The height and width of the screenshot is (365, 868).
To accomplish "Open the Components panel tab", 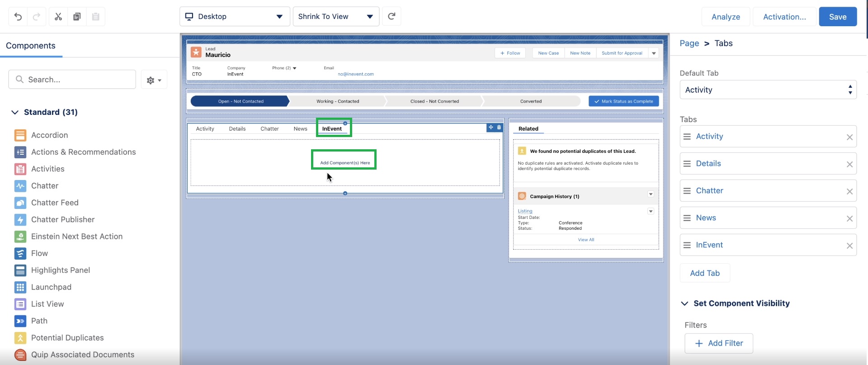I will [31, 46].
